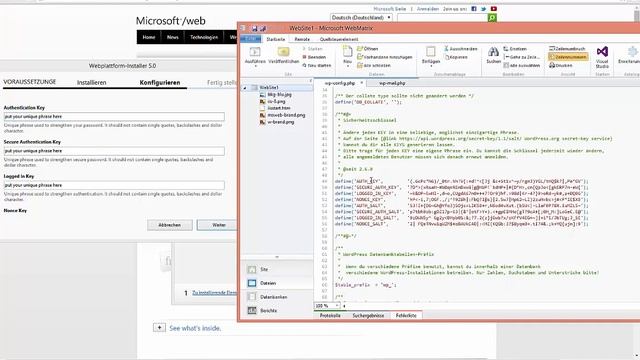This screenshot has width=640, height=360.
Task: Launch Visual Studio from the ribbon
Action: 602,56
